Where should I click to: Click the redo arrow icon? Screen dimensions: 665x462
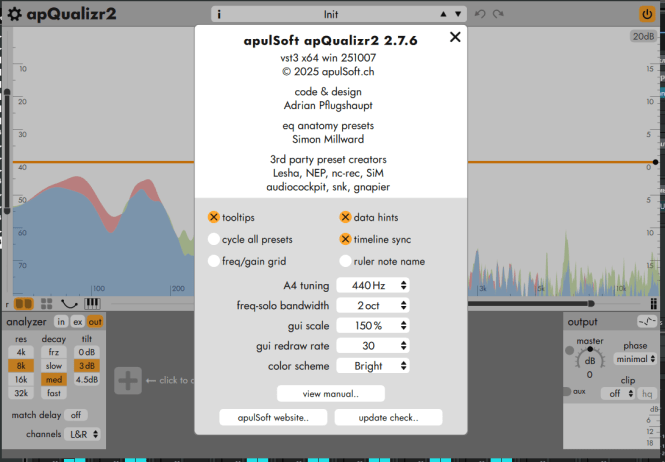[500, 15]
